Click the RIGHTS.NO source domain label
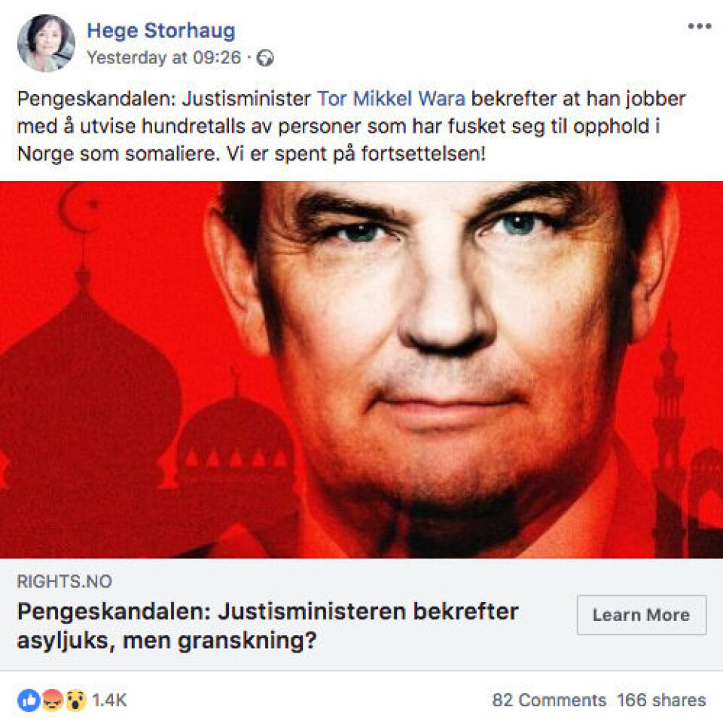Screen dimensions: 723x728 pos(64,582)
